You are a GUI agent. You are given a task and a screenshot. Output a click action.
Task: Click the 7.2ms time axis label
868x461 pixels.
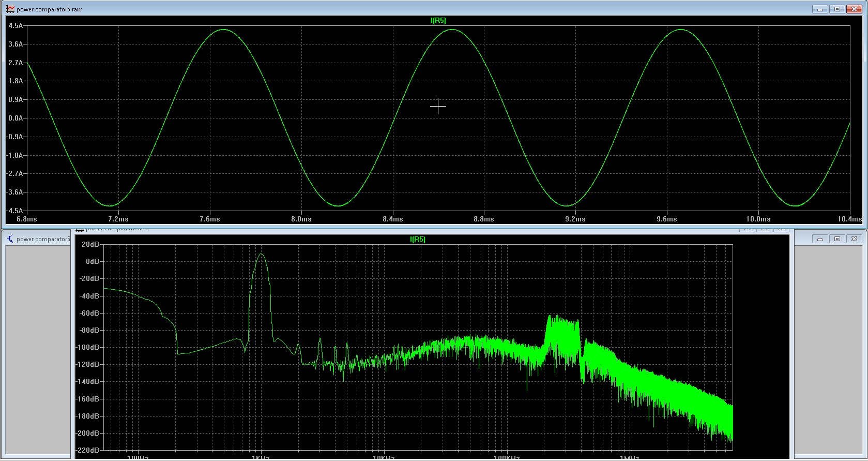(118, 219)
